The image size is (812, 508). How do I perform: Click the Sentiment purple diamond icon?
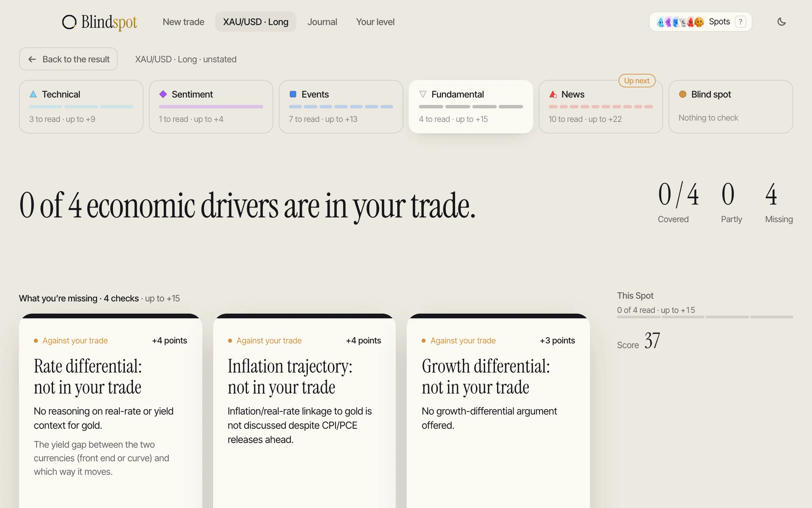coord(163,94)
